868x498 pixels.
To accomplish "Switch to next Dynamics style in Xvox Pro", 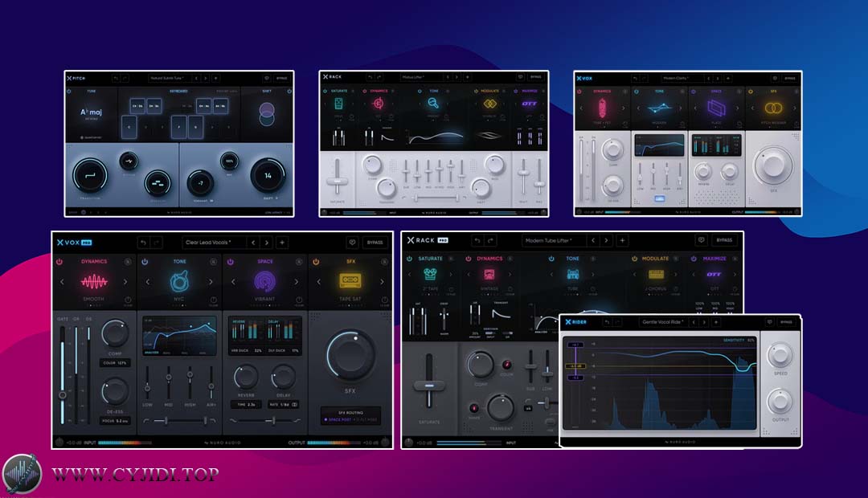I will pos(125,282).
